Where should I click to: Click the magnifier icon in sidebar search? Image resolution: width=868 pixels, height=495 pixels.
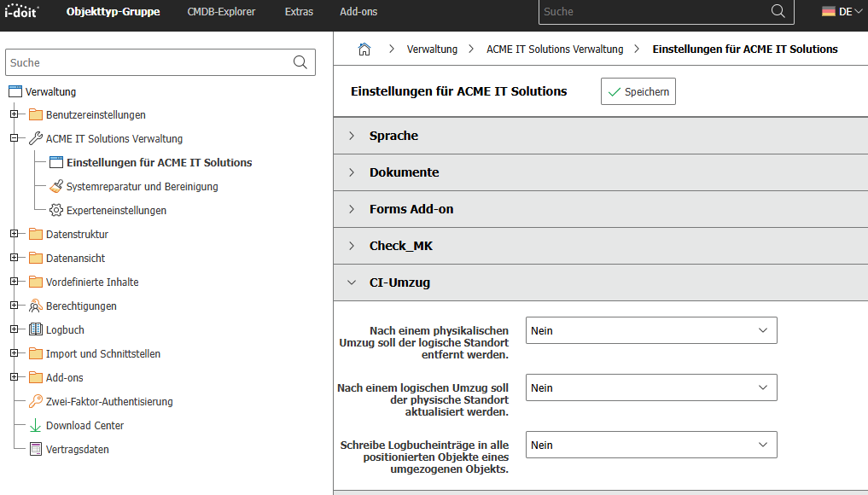[x=300, y=62]
